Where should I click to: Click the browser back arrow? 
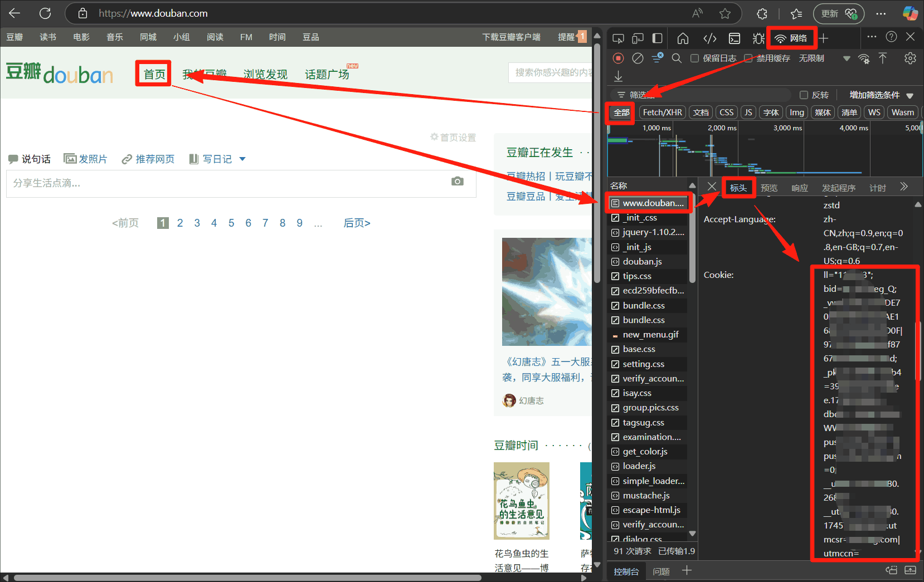coord(15,13)
